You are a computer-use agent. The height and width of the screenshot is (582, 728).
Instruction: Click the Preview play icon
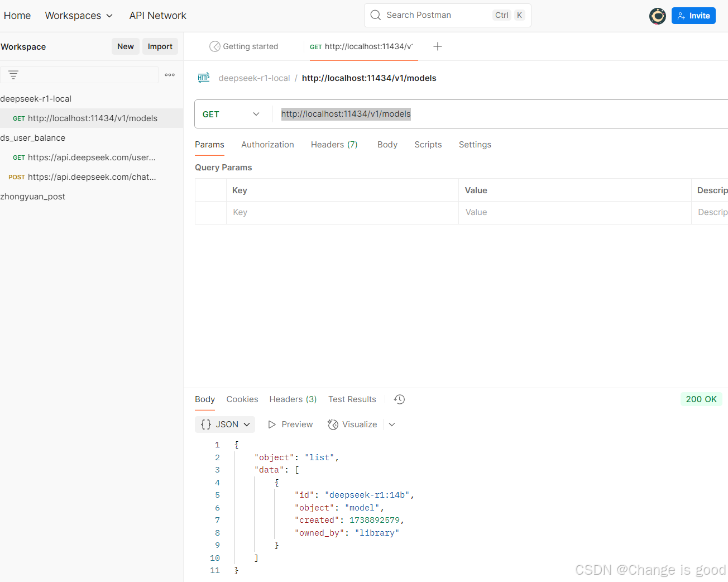tap(272, 424)
